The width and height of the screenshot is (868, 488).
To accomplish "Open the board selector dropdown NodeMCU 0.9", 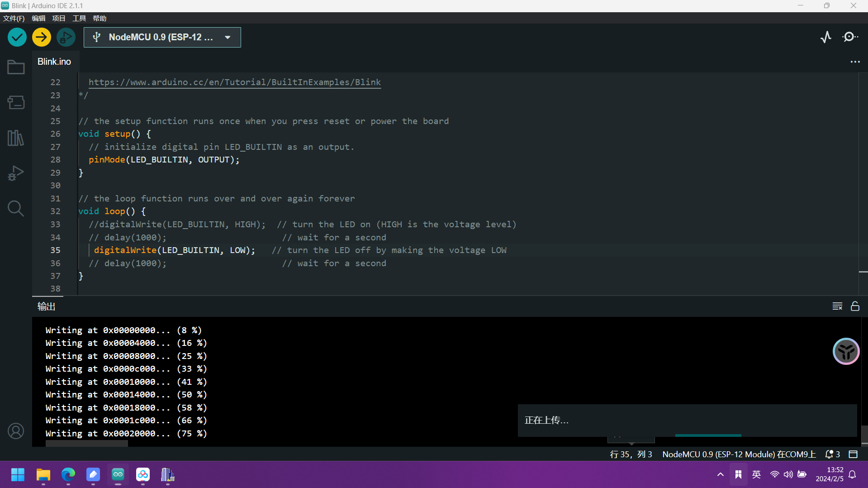I will (162, 37).
